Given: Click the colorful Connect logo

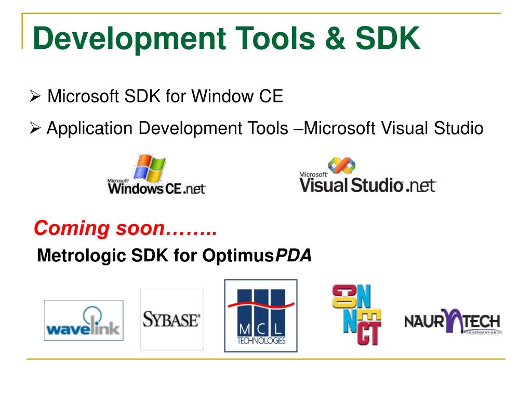Looking at the screenshot, I should 357,314.
